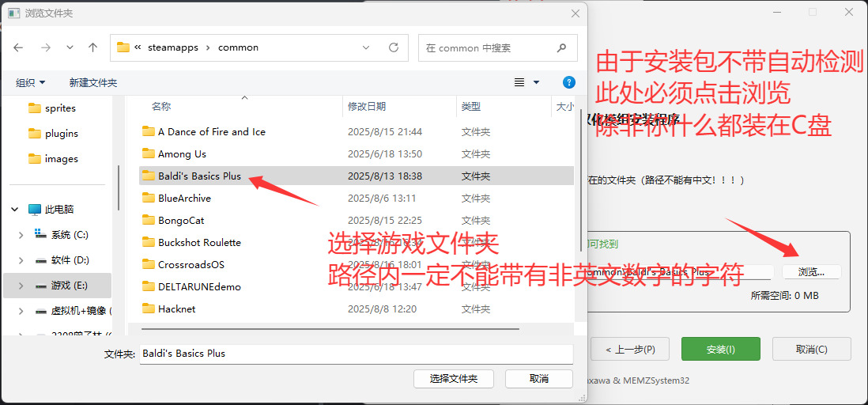Refresh the common folder listing
The image size is (868, 405).
pos(394,47)
